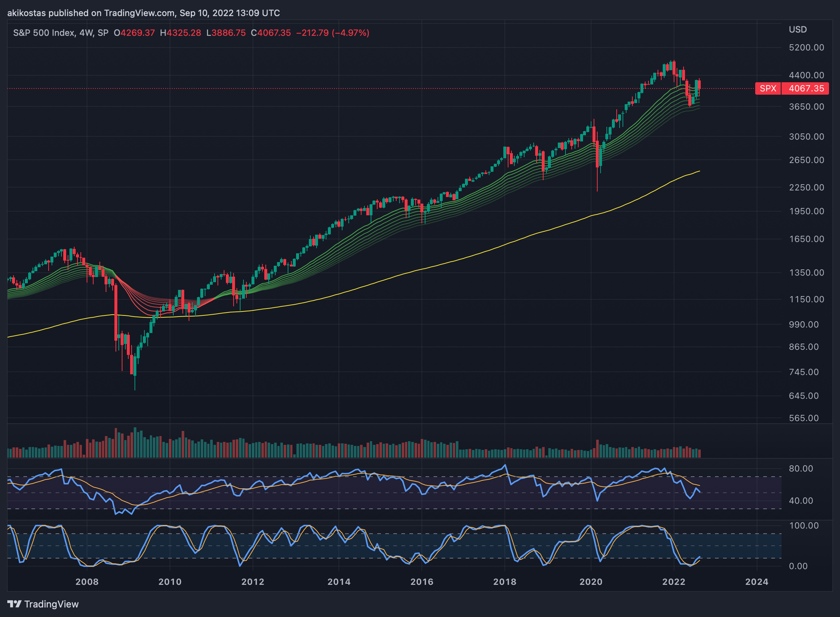Click the 645.00 price axis label
840x617 pixels.
[x=804, y=395]
